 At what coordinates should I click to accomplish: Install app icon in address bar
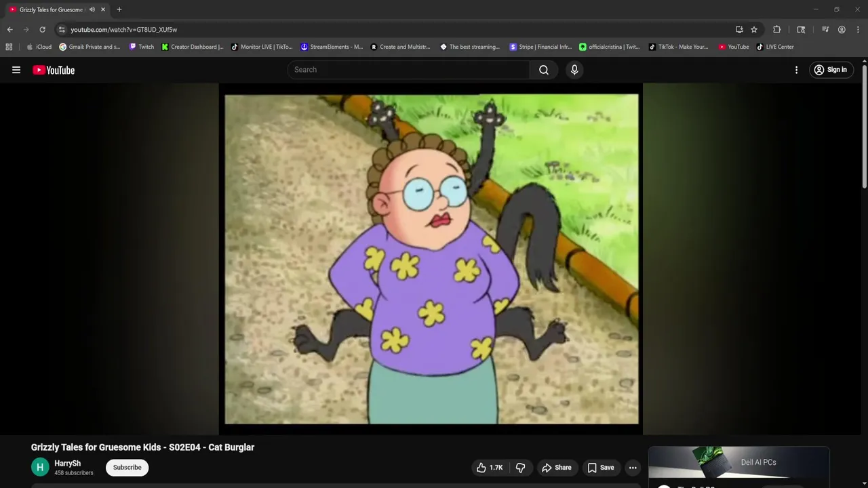pyautogui.click(x=739, y=30)
